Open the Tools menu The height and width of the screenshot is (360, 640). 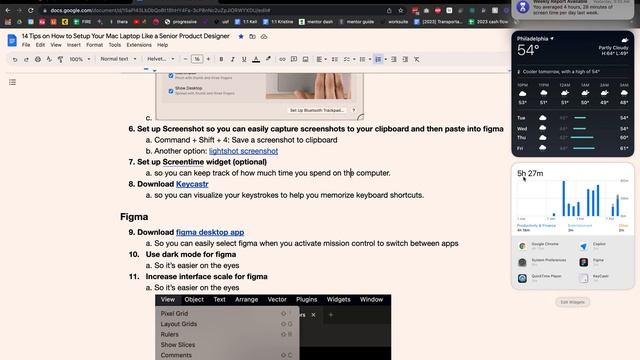tap(115, 45)
